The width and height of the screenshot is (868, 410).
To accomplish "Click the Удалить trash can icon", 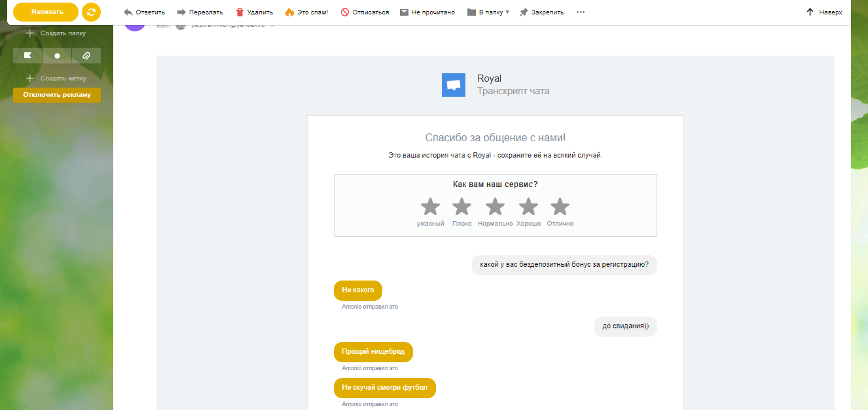I will point(240,12).
